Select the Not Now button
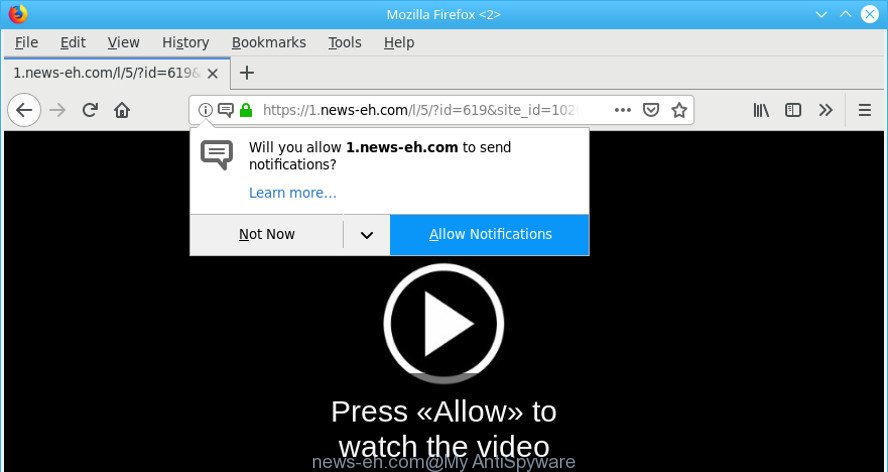This screenshot has width=888, height=472. click(266, 235)
